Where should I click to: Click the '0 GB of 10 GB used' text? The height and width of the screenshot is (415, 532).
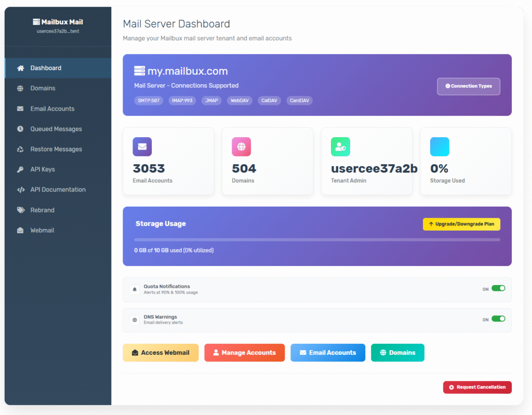point(158,250)
